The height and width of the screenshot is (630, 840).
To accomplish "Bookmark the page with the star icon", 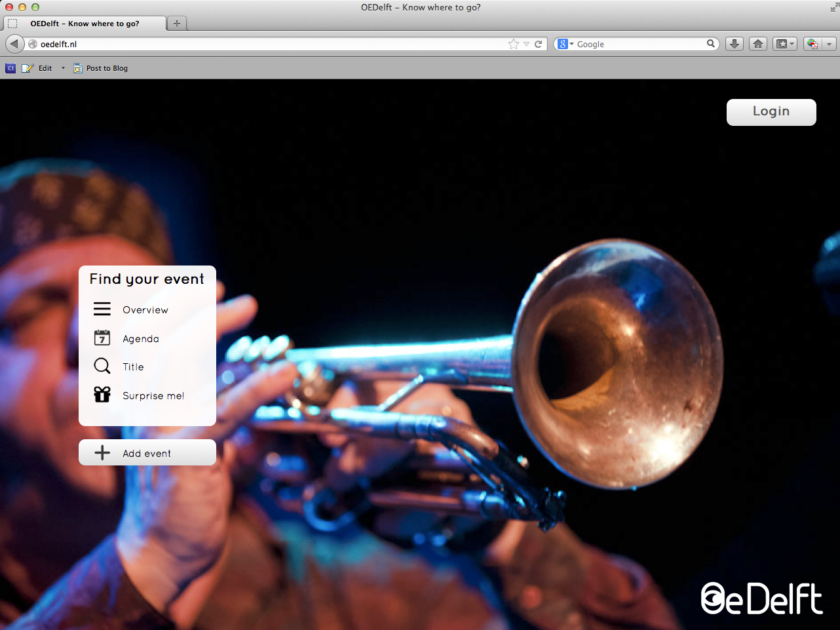I will [514, 44].
